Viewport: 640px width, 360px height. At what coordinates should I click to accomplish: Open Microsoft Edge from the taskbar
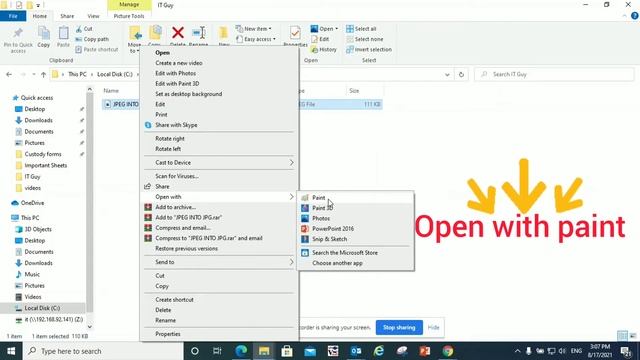coord(241,351)
